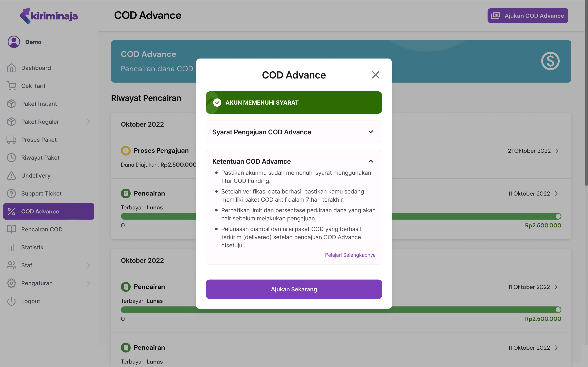This screenshot has width=588, height=367.
Task: Expand the Syarat Pengajuan COD Advance section
Action: [x=294, y=132]
